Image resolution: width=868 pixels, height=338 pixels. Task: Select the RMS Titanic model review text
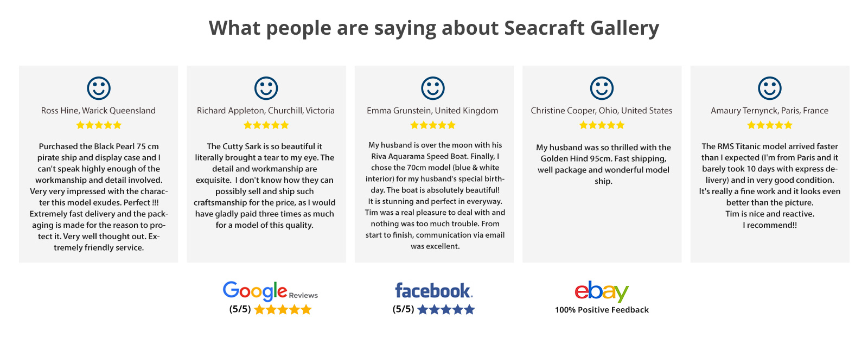[770, 186]
